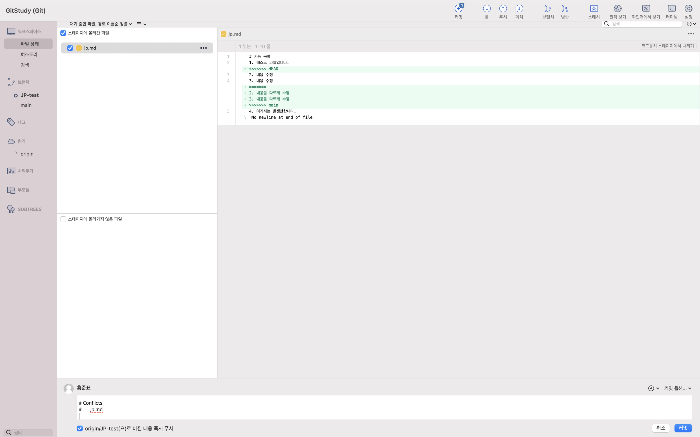Click the current-branch circle marker beside JP-test
The image size is (700, 437).
(x=16, y=96)
